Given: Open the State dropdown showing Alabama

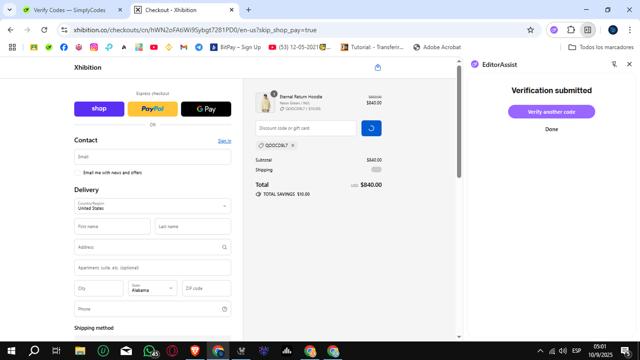Looking at the screenshot, I should [x=153, y=288].
